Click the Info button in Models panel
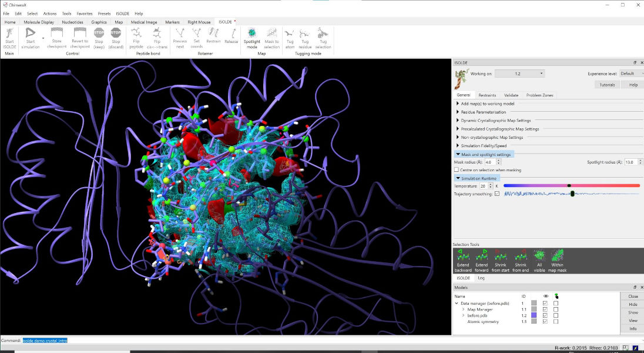Image resolution: width=644 pixels, height=353 pixels. click(633, 329)
